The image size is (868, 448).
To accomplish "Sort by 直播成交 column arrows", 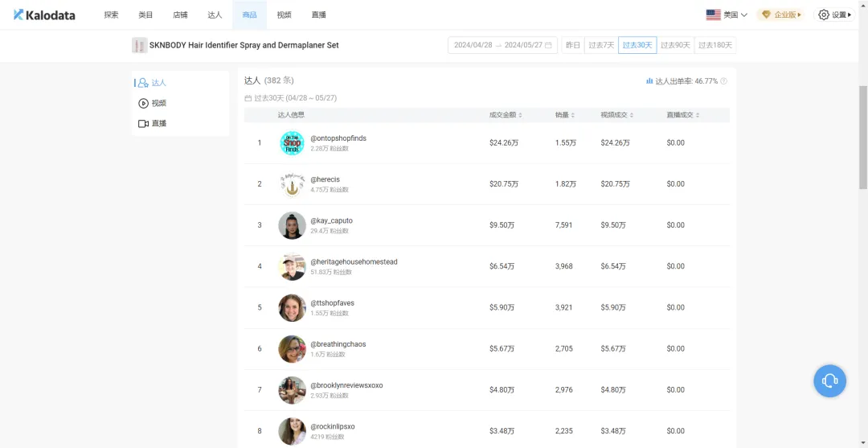I will tap(698, 116).
